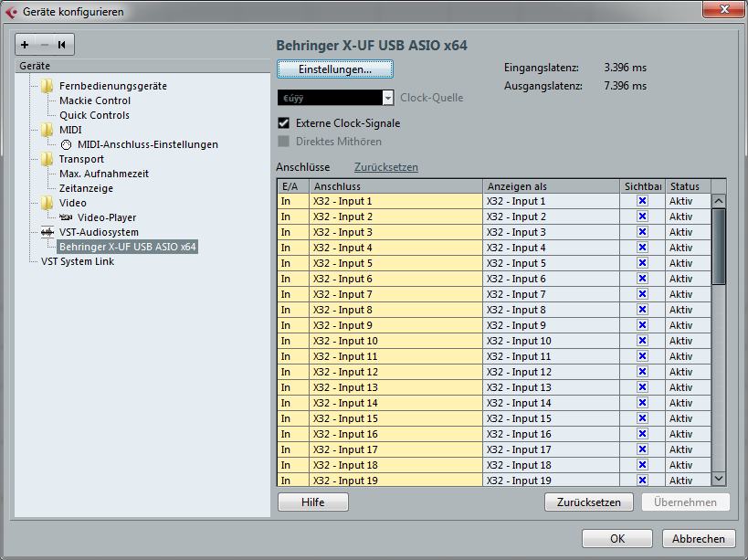The image size is (748, 560).
Task: Toggle Sichtbar checkbox for X32 - Input 5
Action: (643, 263)
